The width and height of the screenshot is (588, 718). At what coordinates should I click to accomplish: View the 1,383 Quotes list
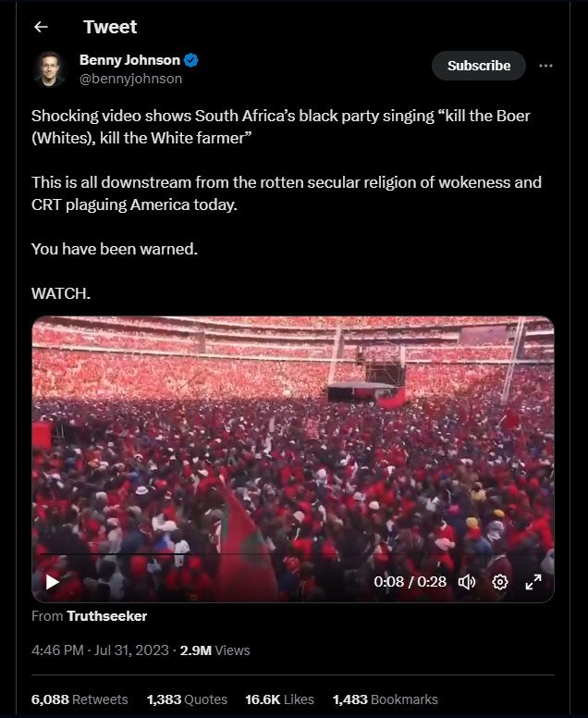pos(185,699)
